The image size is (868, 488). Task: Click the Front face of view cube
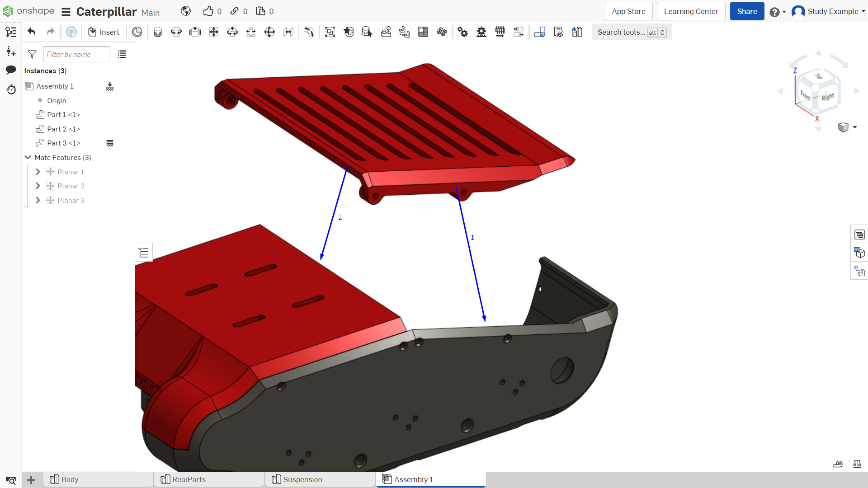coord(805,95)
